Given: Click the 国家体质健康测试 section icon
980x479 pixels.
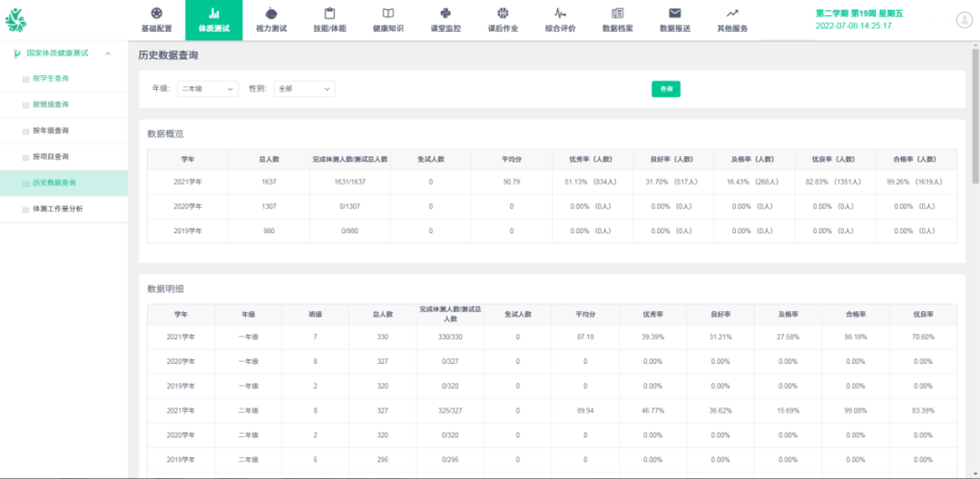Looking at the screenshot, I should [17, 54].
